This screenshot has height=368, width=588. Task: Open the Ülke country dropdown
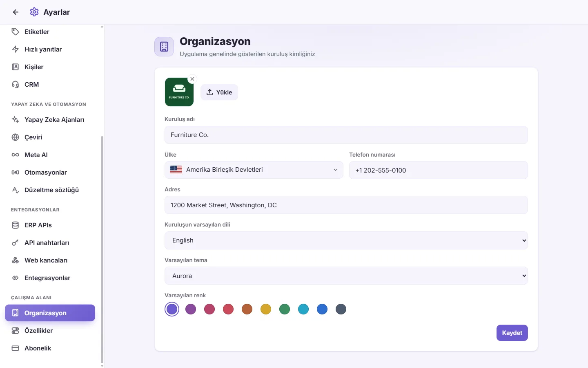pos(254,170)
